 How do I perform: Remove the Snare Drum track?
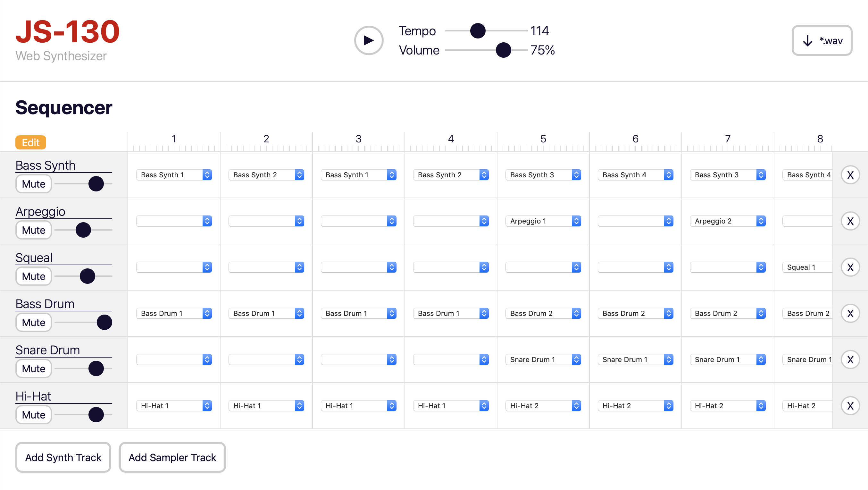[x=850, y=359]
